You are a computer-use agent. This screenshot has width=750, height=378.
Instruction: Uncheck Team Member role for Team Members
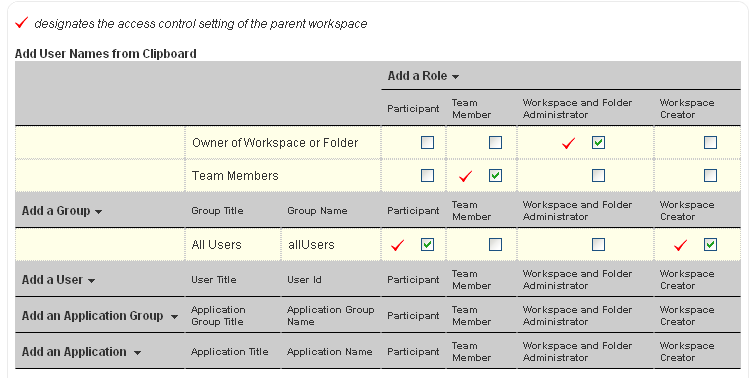[x=495, y=176]
